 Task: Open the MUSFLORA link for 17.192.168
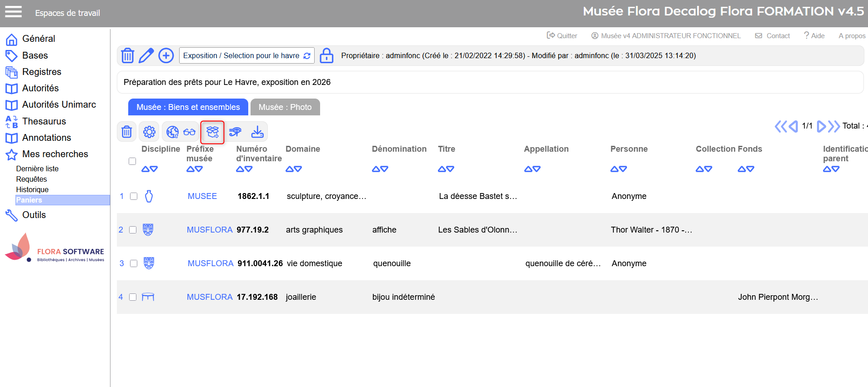pyautogui.click(x=210, y=297)
